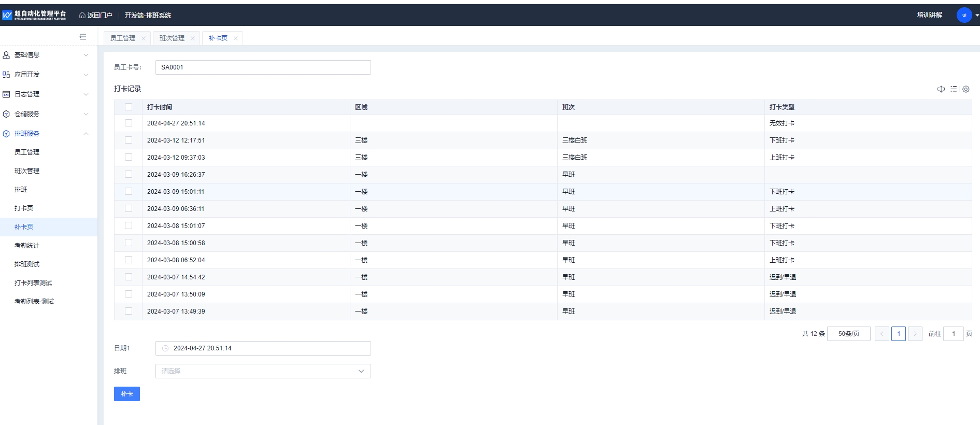Check the row 2024-03-09 15:01:11
Image resolution: width=980 pixels, height=425 pixels.
(129, 191)
